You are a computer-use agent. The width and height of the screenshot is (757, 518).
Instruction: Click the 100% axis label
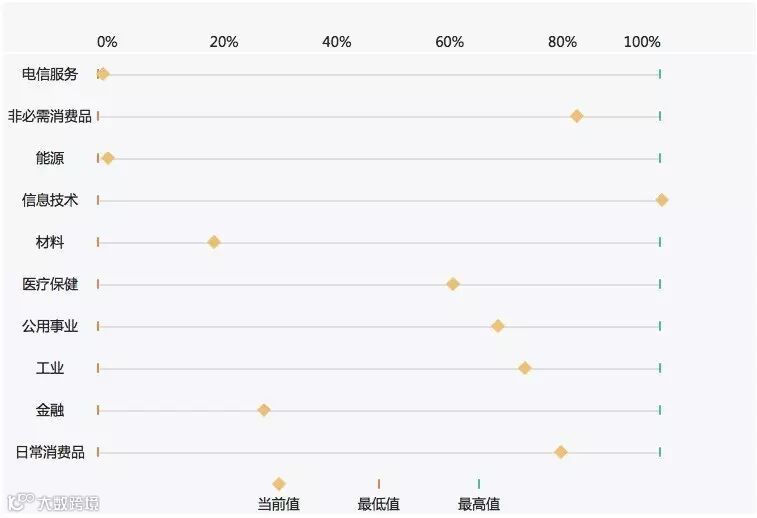click(x=642, y=42)
